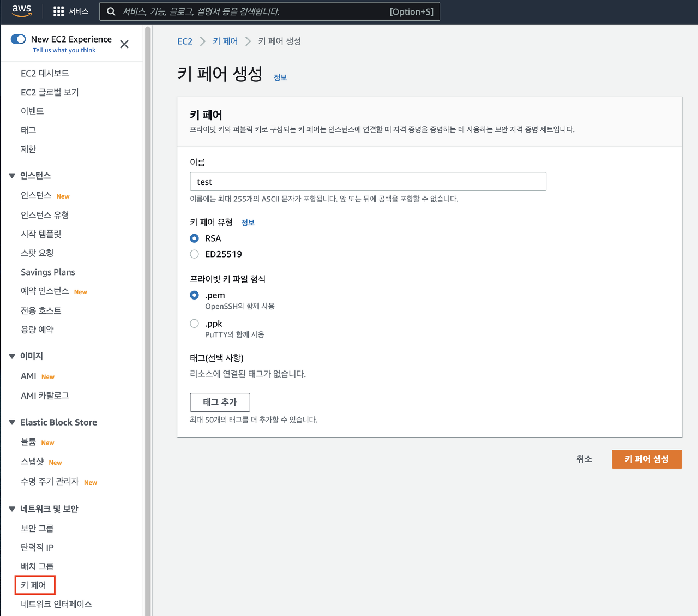Go to EC2 대시보드 in sidebar
Image resolution: width=698 pixels, height=616 pixels.
click(x=45, y=74)
